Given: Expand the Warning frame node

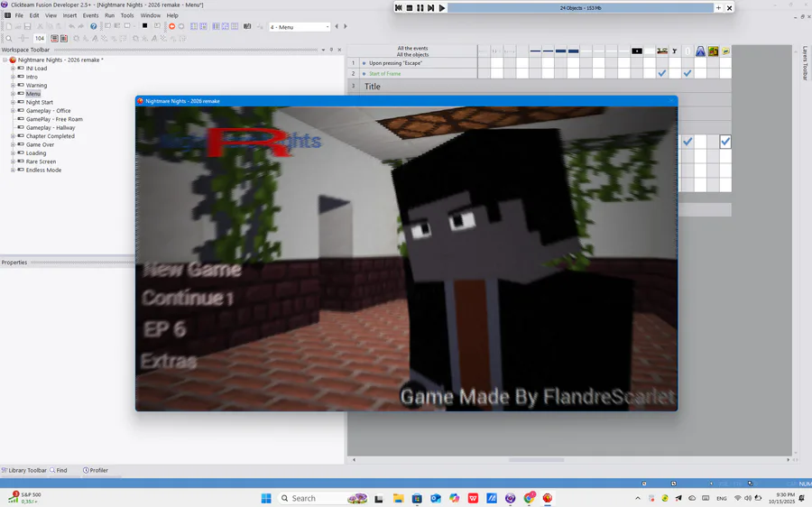Looking at the screenshot, I should click(13, 85).
